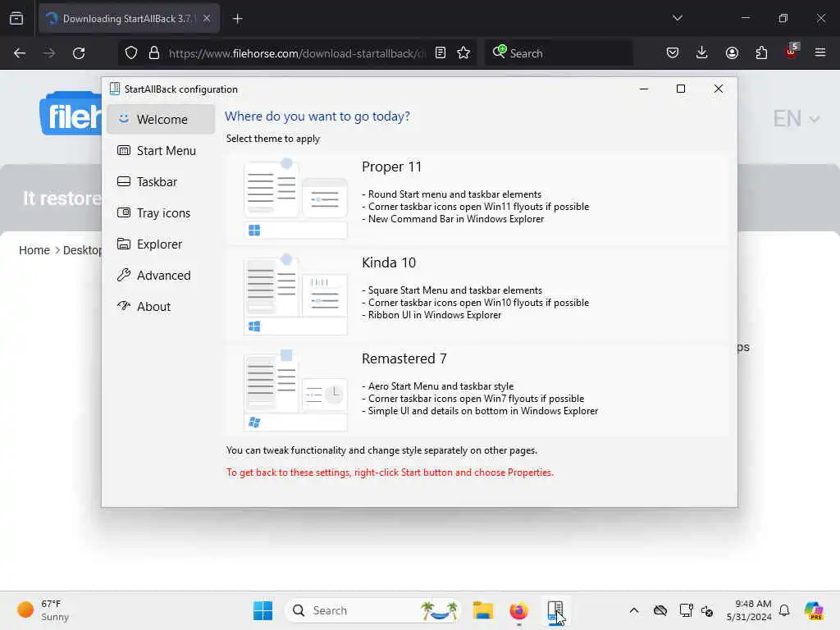Open the display network tray icon
This screenshot has height=630, width=840.
pos(686,610)
